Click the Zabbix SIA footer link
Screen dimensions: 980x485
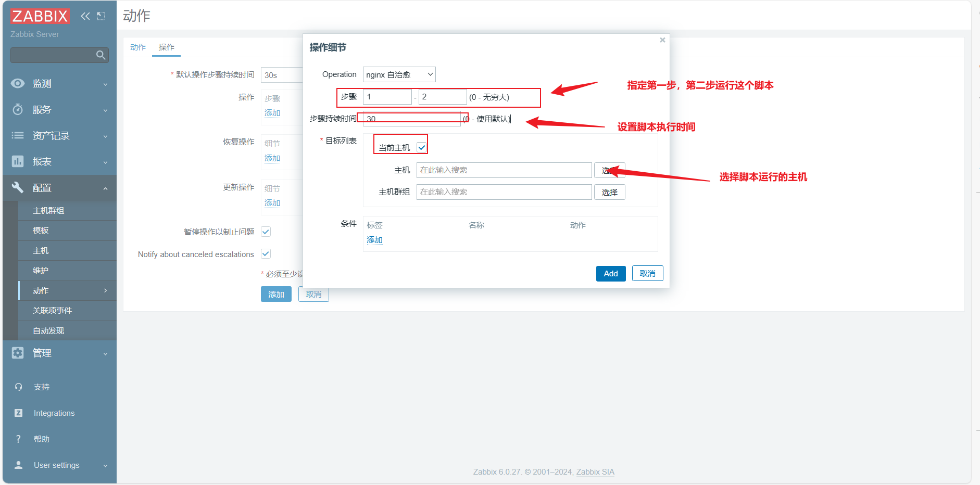coord(595,472)
